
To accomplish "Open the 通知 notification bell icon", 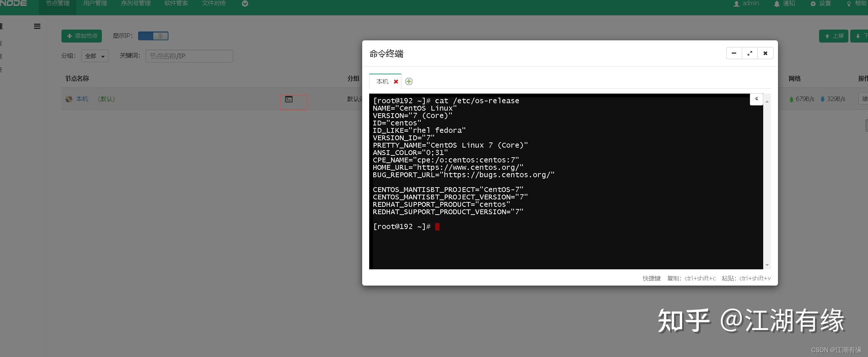I will pos(777,4).
